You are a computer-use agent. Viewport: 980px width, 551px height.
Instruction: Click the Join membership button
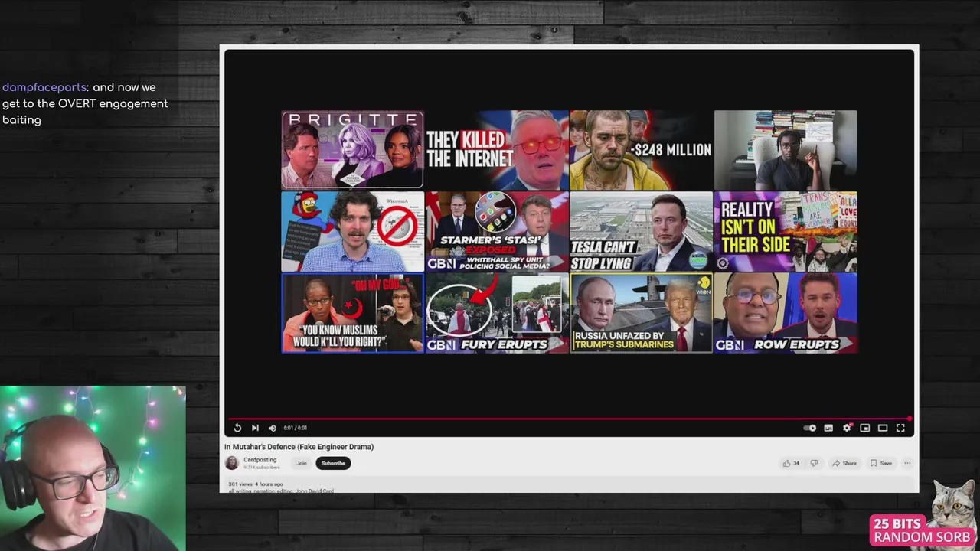pyautogui.click(x=302, y=463)
